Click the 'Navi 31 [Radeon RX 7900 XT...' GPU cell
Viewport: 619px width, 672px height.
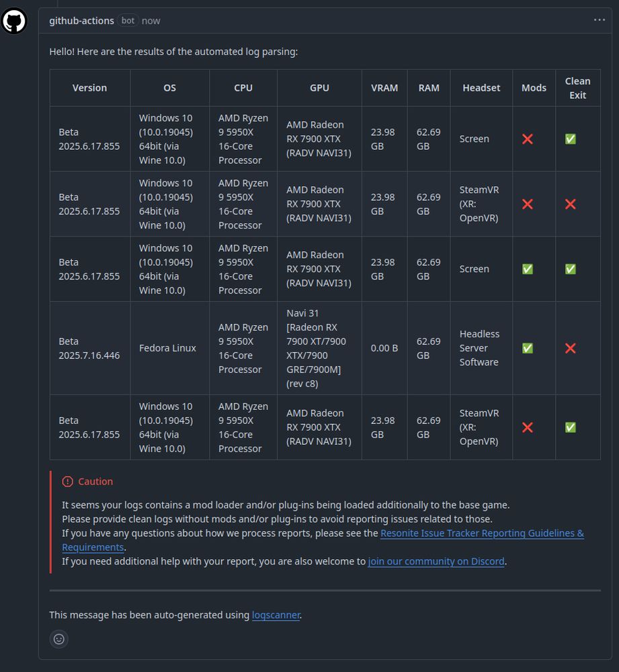point(319,348)
